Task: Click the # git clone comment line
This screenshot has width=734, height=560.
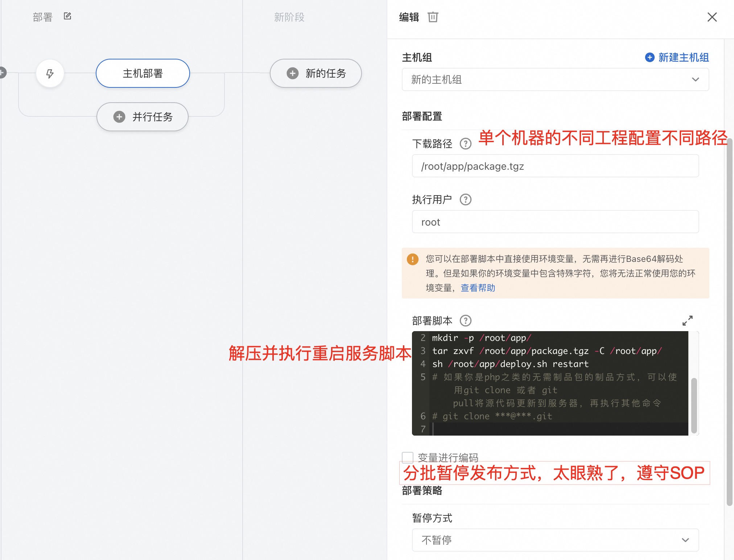Action: [x=492, y=416]
